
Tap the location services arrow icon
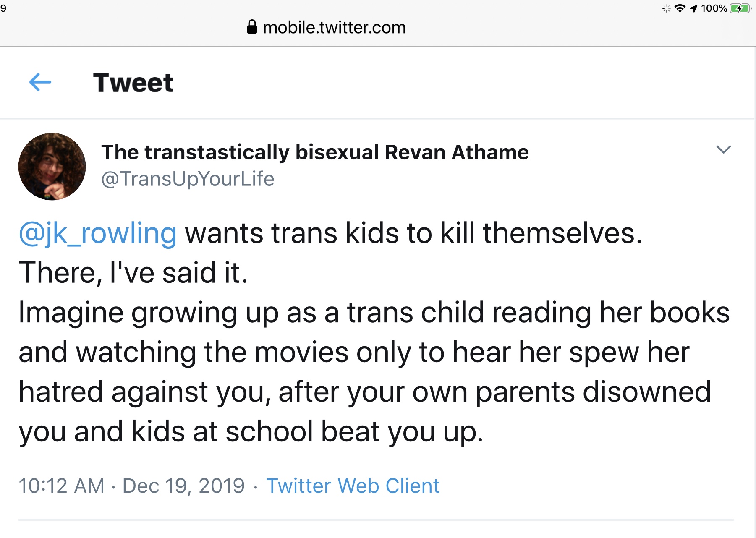[693, 8]
